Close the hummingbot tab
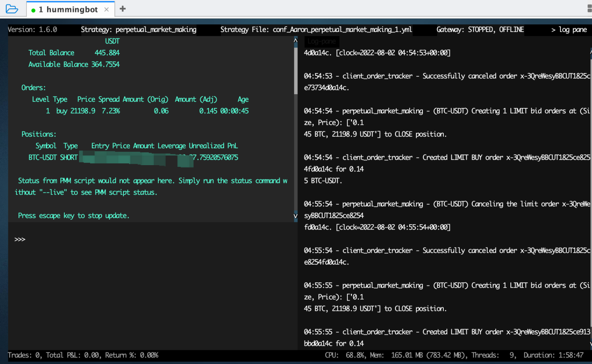 point(107,9)
